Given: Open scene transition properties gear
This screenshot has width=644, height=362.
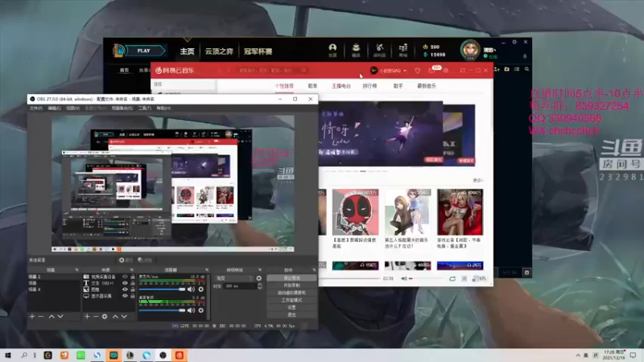Looking at the screenshot, I should pyautogui.click(x=258, y=278).
